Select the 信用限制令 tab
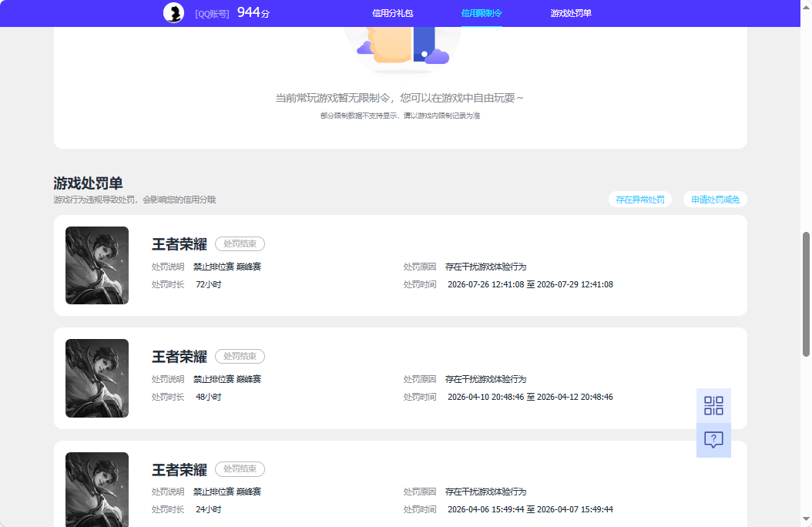The height and width of the screenshot is (527, 812). pos(481,13)
